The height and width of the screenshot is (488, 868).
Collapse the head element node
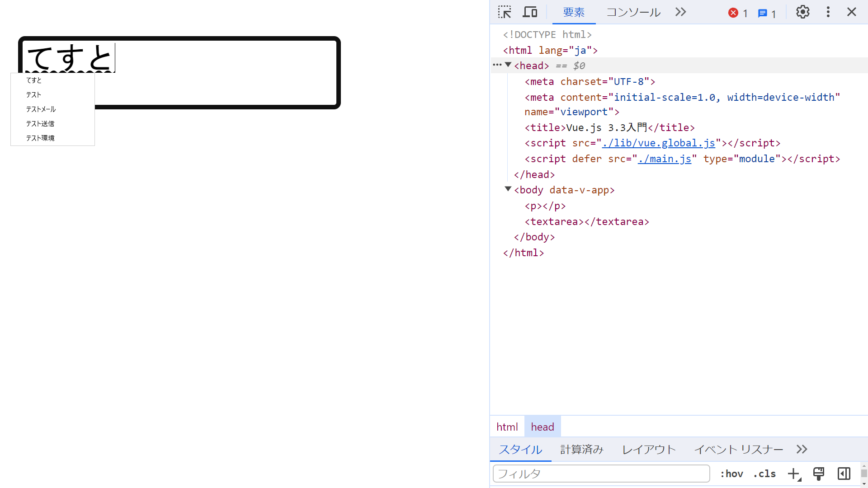pos(508,65)
